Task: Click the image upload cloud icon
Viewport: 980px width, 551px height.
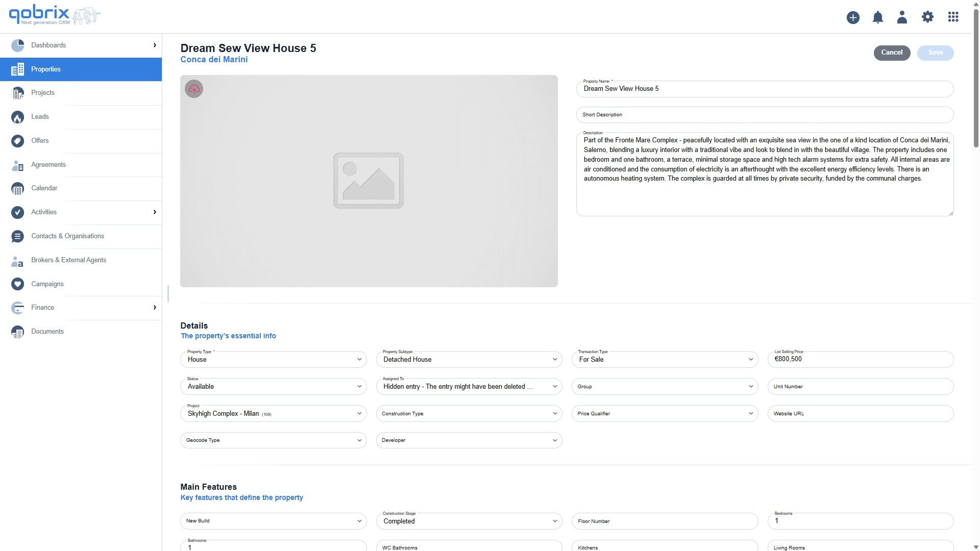Action: 193,88
